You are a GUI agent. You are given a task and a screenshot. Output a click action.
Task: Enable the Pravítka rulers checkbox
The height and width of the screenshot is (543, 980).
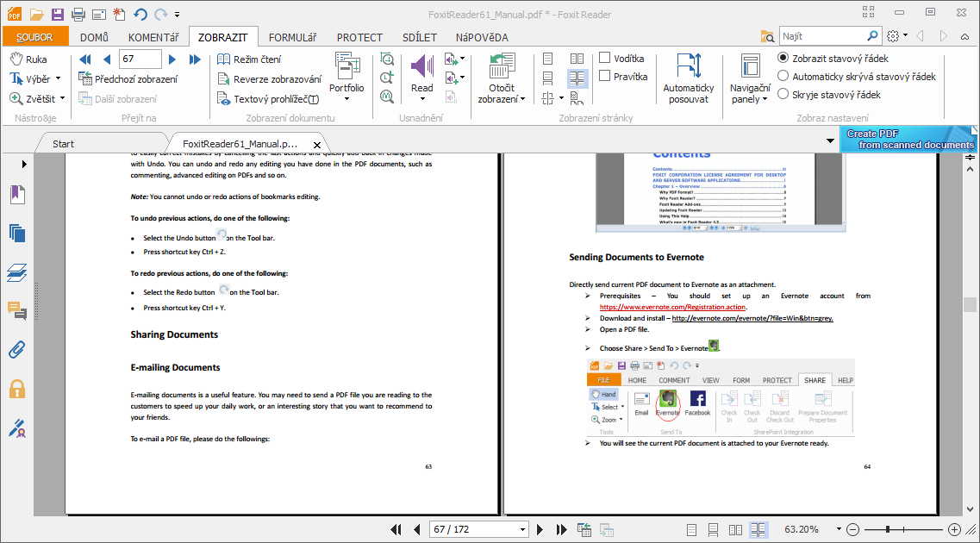(x=605, y=76)
